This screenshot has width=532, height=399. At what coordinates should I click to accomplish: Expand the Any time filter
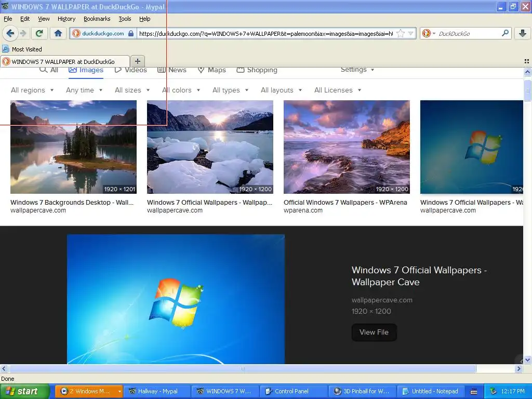point(84,90)
